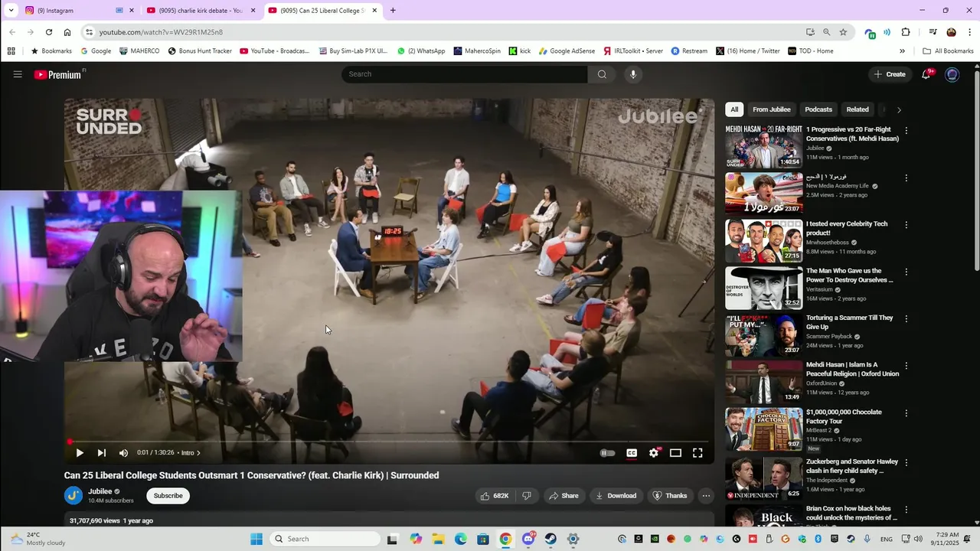Open options for Torturing a Scammer video
The height and width of the screenshot is (551, 980).
pos(906,318)
